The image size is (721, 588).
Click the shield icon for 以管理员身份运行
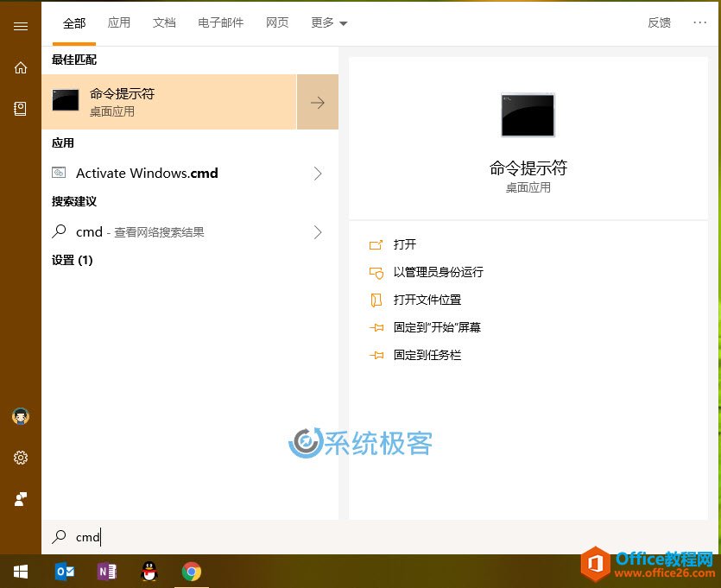click(x=376, y=273)
